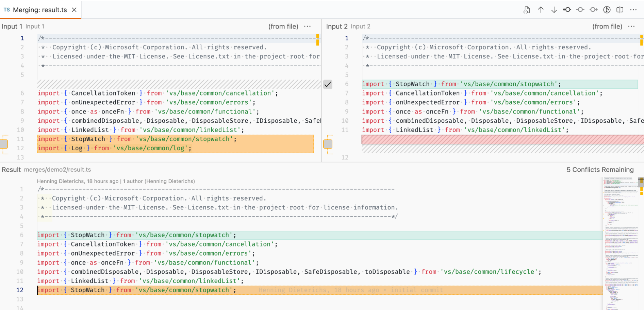
Task: Click the middle conflict indicator icon
Action: click(580, 10)
